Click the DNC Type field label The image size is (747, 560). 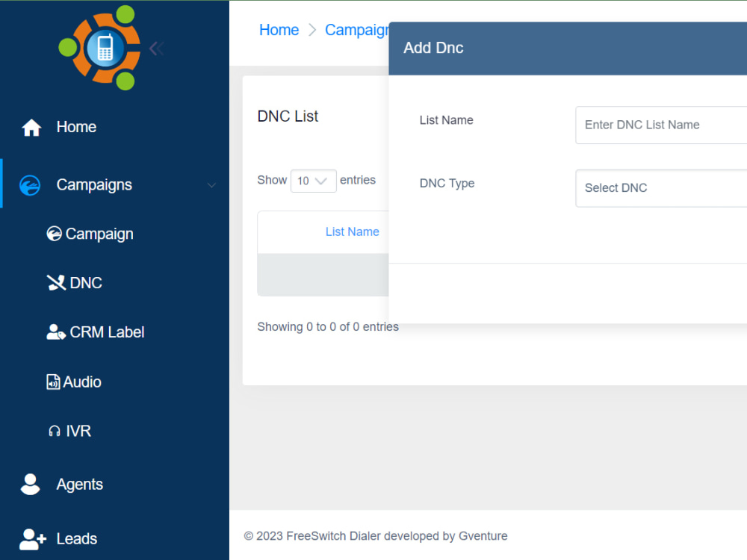(x=447, y=184)
